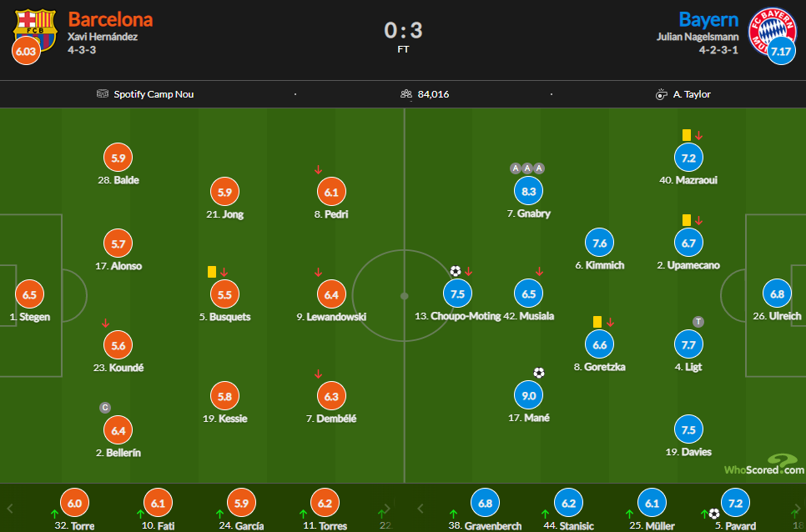The height and width of the screenshot is (532, 806).
Task: Open the Barcelona team name link
Action: (110, 19)
